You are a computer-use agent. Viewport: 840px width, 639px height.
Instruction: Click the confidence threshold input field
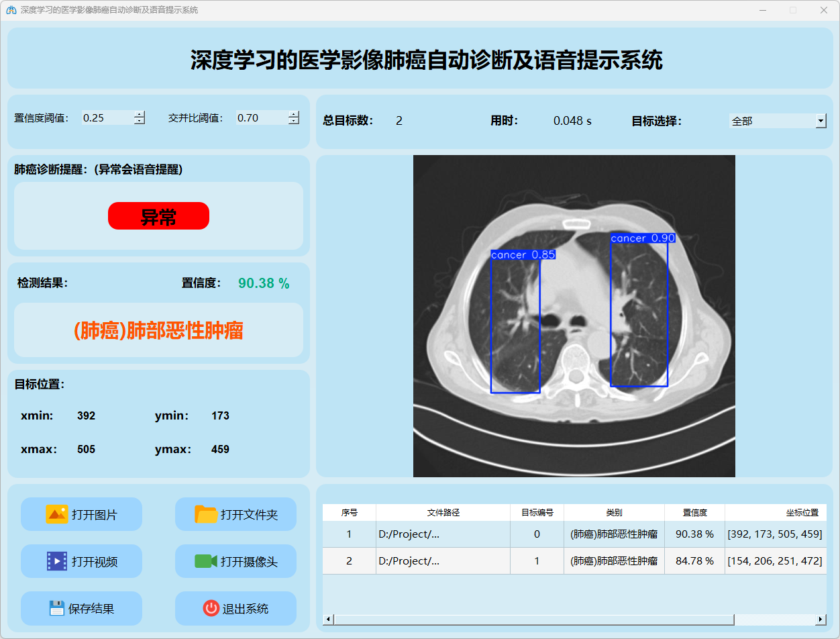click(x=107, y=118)
